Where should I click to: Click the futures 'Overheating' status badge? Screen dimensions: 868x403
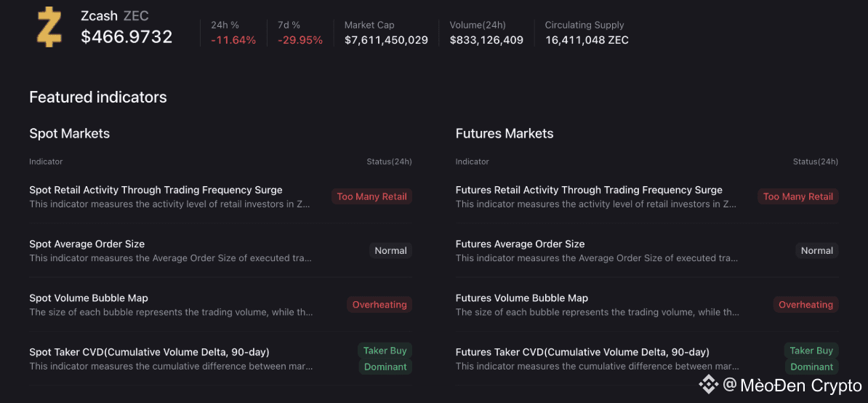pyautogui.click(x=805, y=305)
